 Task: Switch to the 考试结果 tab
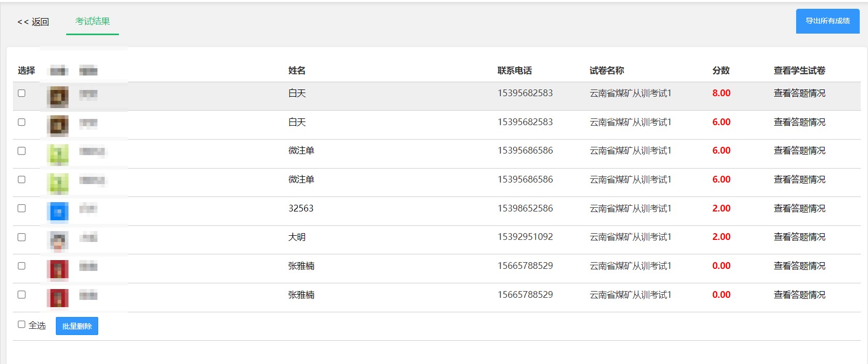click(x=93, y=21)
